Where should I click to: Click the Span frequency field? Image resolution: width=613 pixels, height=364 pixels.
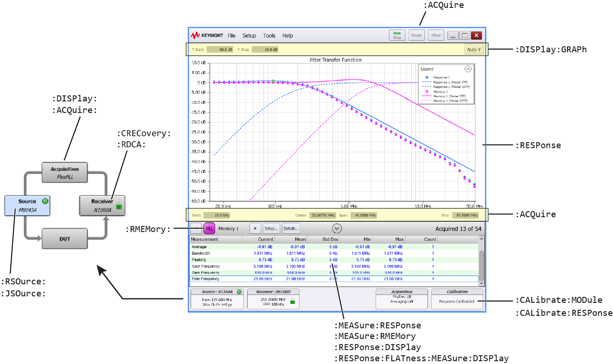point(364,215)
